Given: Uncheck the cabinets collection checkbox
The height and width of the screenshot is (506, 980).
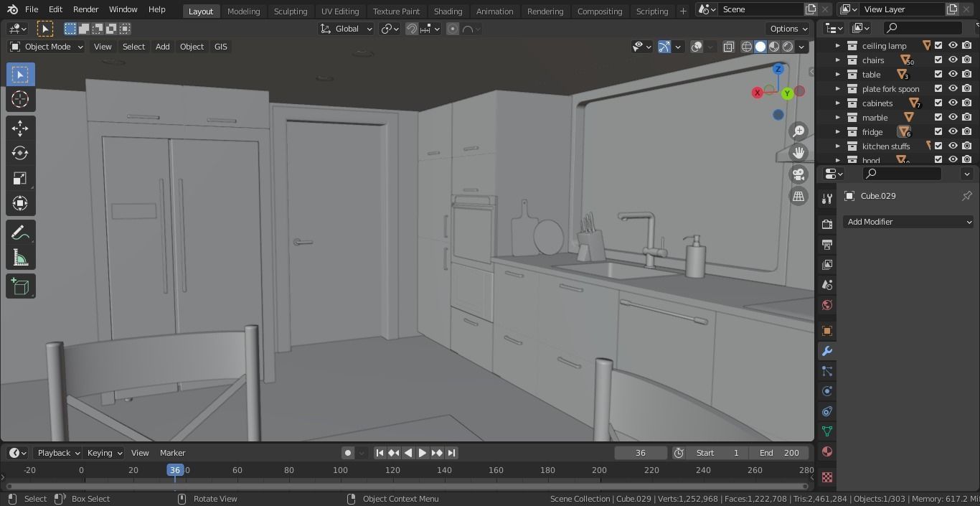Looking at the screenshot, I should click(938, 103).
